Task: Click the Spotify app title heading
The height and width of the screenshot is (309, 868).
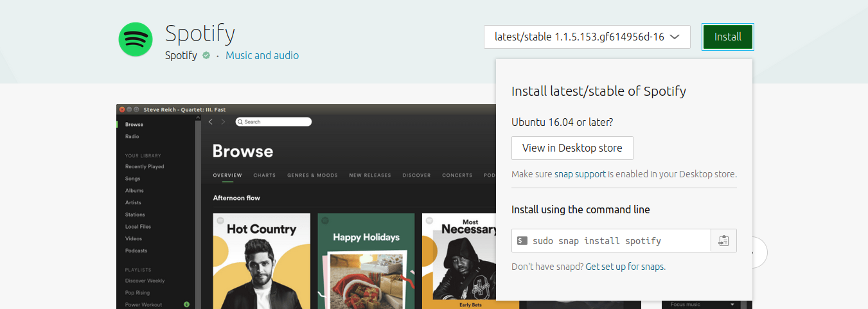Action: 200,32
